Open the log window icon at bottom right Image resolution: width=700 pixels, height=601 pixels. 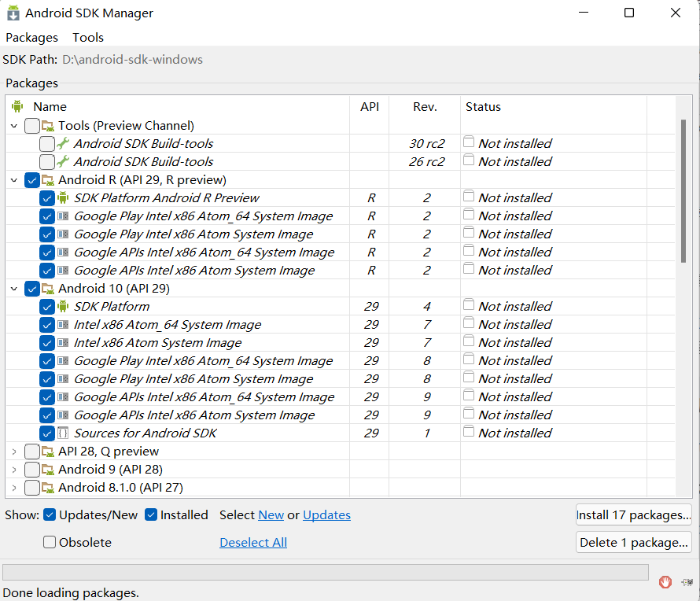coord(687,582)
